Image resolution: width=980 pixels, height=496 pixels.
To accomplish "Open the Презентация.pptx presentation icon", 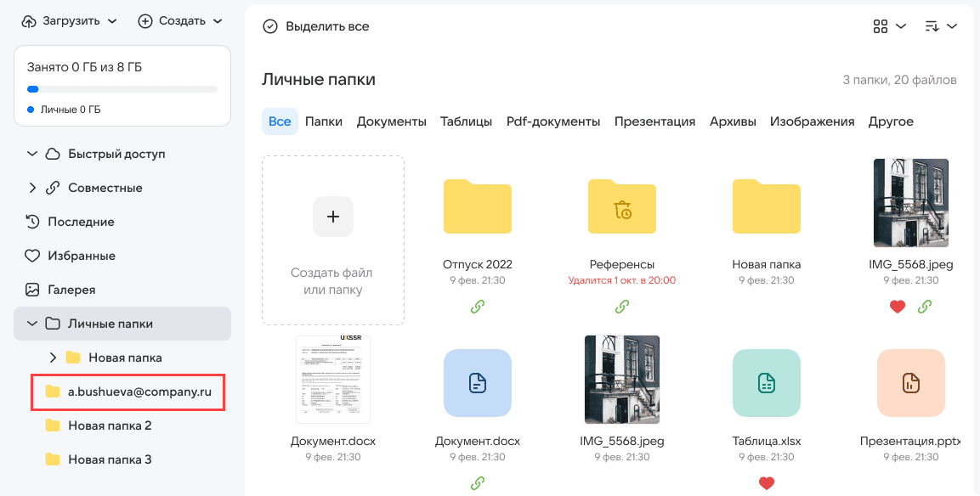I will tap(910, 383).
